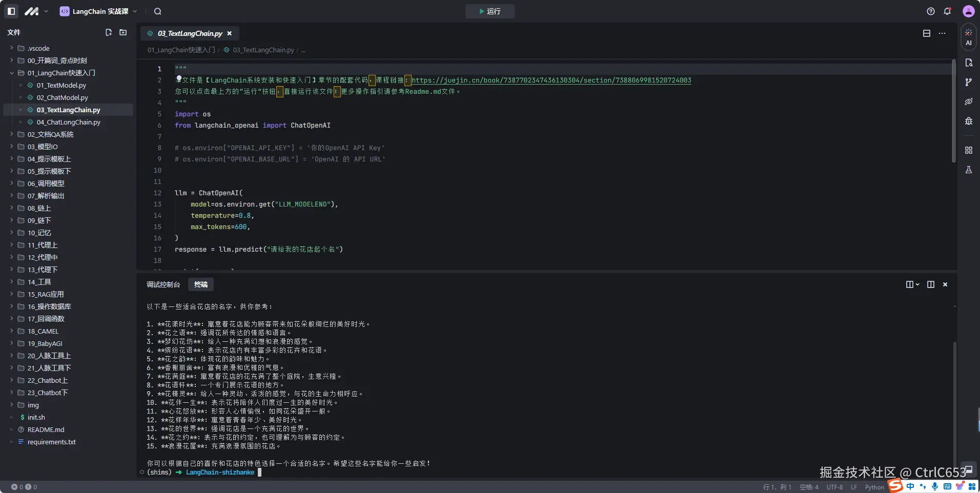Toggle the editor split layout icon
The height and width of the screenshot is (493, 980).
(926, 33)
